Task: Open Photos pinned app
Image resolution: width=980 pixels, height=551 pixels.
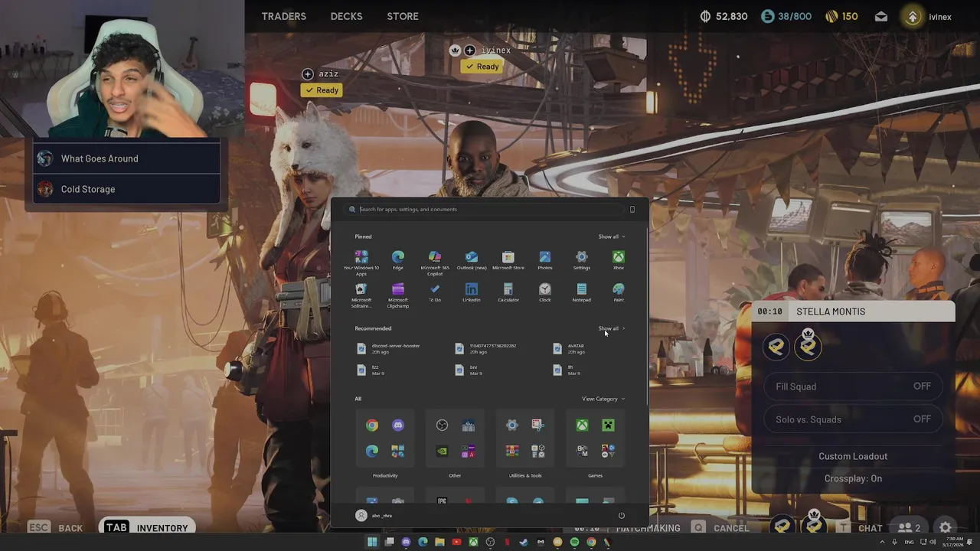Action: [x=545, y=260]
